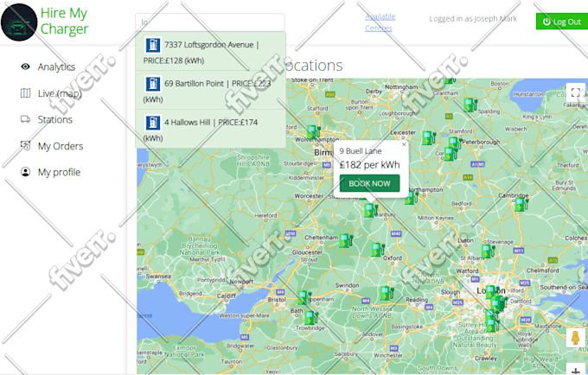This screenshot has width=588, height=375.
Task: Click charger marker near Northampton
Action: pos(411,197)
